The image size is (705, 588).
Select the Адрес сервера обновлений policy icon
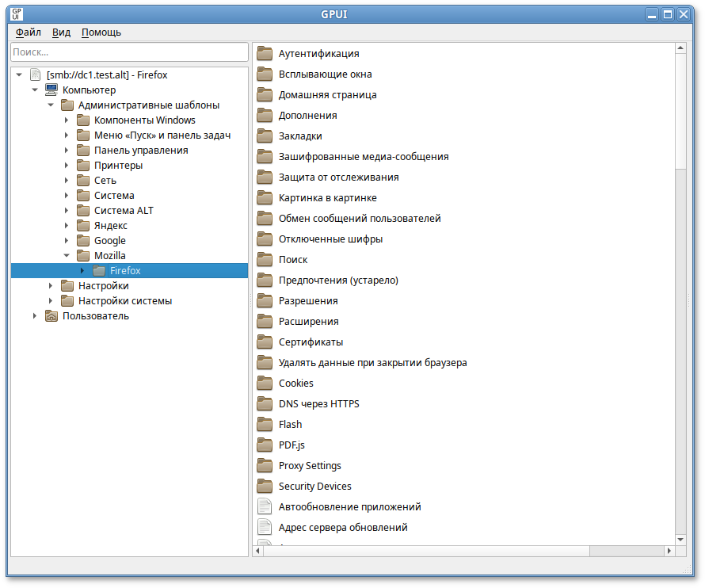(x=265, y=527)
